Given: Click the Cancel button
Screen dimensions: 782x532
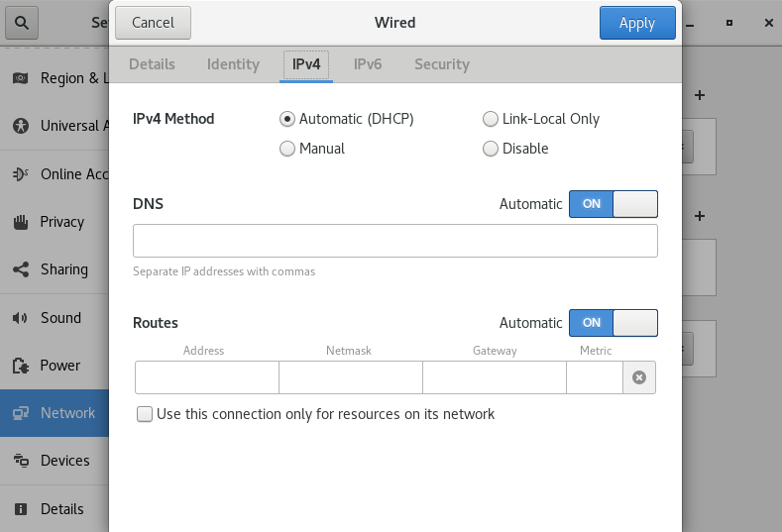Looking at the screenshot, I should coord(153,23).
